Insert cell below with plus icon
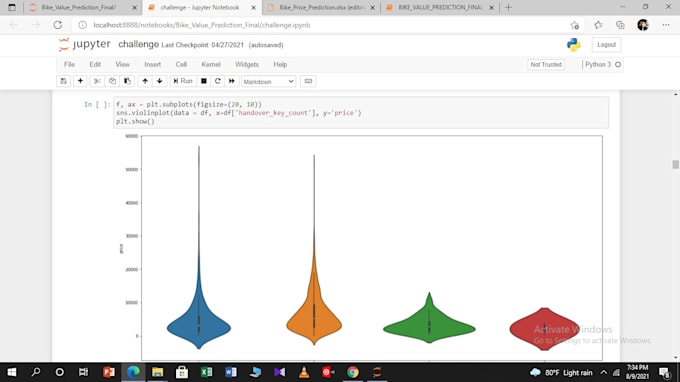680x382 pixels. [80, 81]
